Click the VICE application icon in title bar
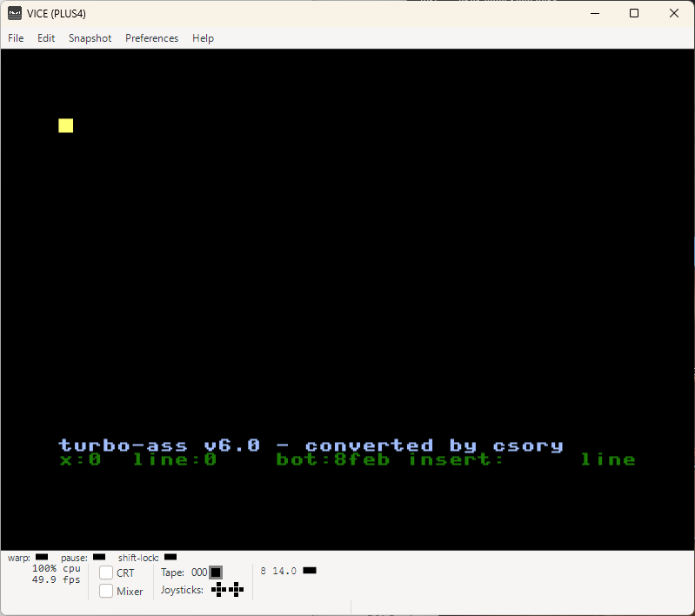 pos(15,13)
